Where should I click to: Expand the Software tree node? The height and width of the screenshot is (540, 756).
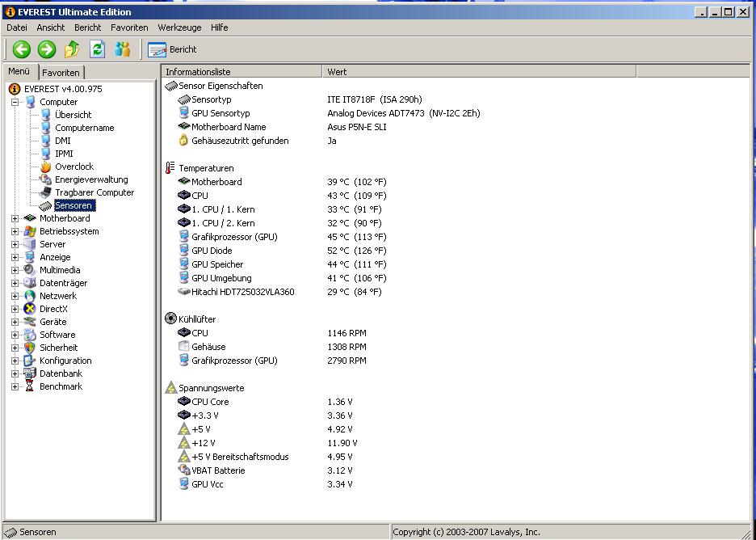point(15,335)
